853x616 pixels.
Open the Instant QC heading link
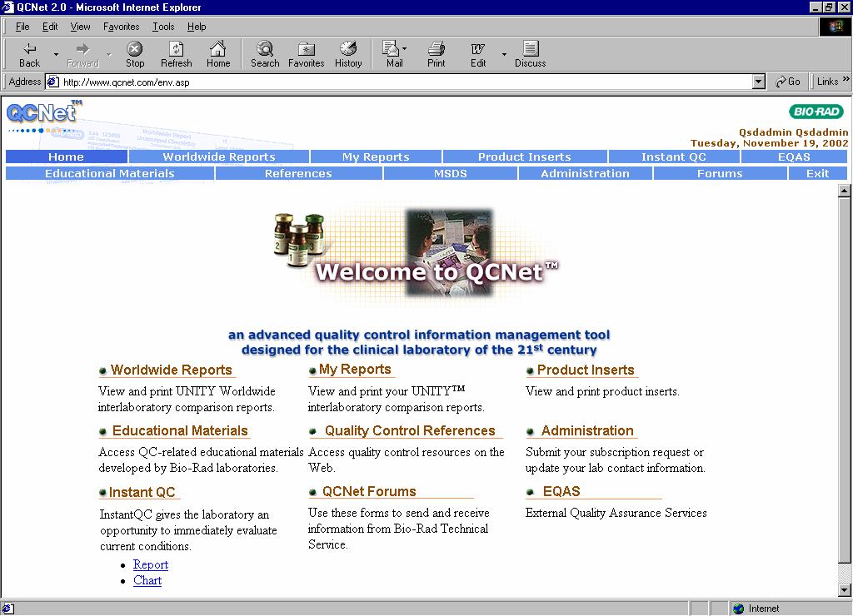click(x=142, y=492)
